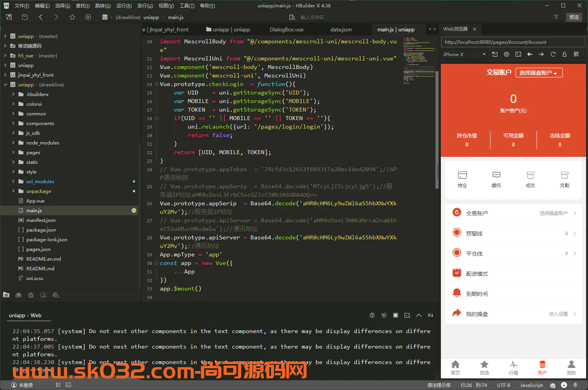
Task: Open 委托 orders in the app preview
Action: coord(496,179)
